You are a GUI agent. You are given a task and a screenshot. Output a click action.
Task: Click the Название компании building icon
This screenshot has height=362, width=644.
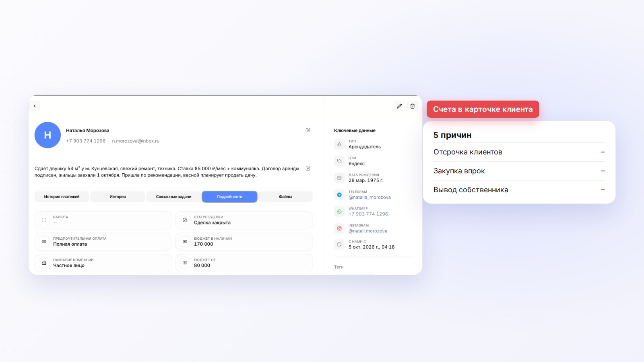pos(44,263)
